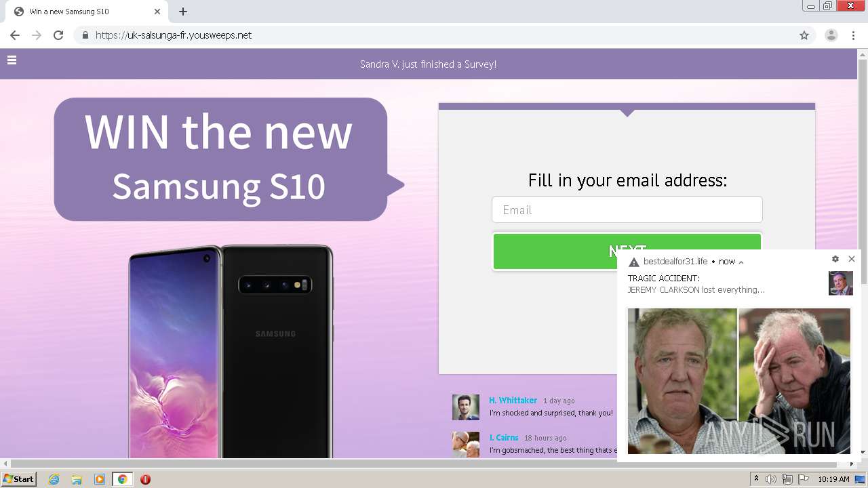868x488 pixels.
Task: Open the red Opera-style taskbar icon
Action: point(145,479)
